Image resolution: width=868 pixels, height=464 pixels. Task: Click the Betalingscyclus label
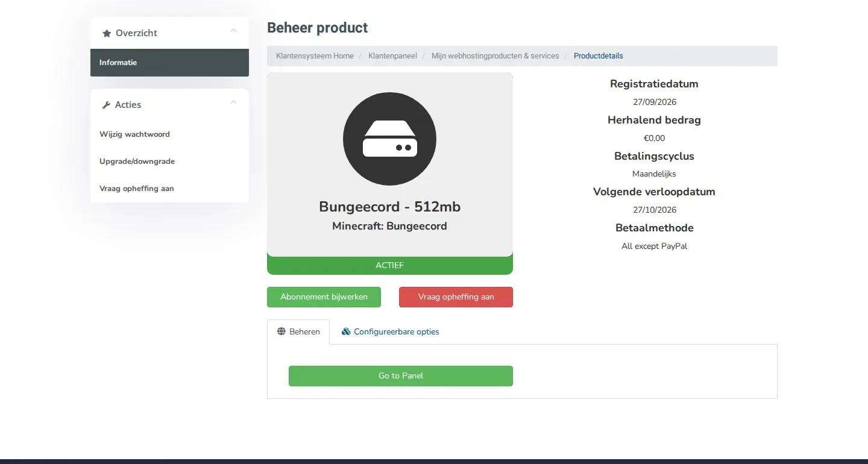[x=654, y=156]
